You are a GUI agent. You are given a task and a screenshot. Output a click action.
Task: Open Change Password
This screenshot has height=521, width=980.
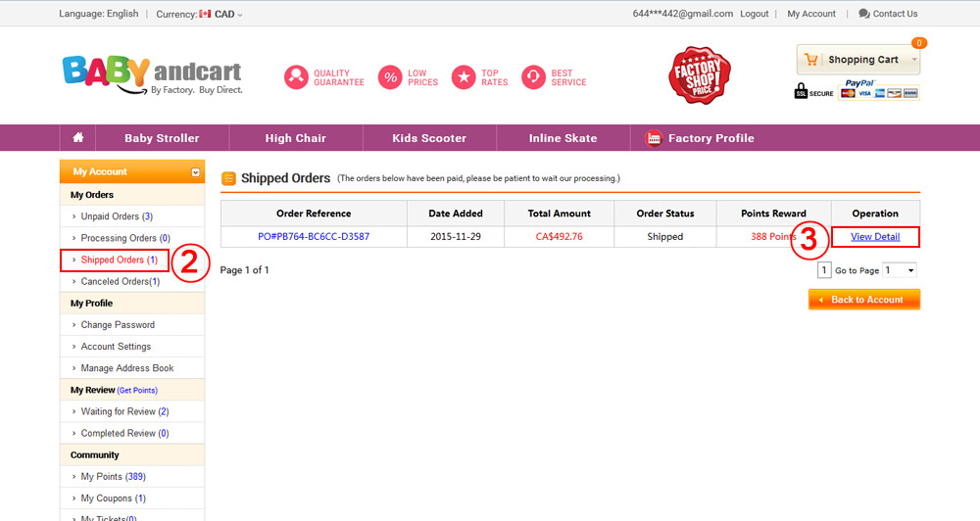(x=118, y=325)
